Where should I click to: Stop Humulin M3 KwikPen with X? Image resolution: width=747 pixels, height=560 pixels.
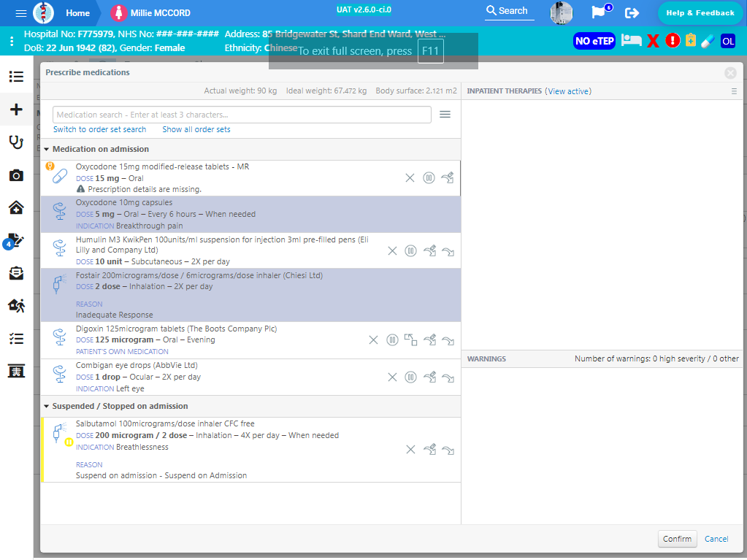click(x=392, y=251)
